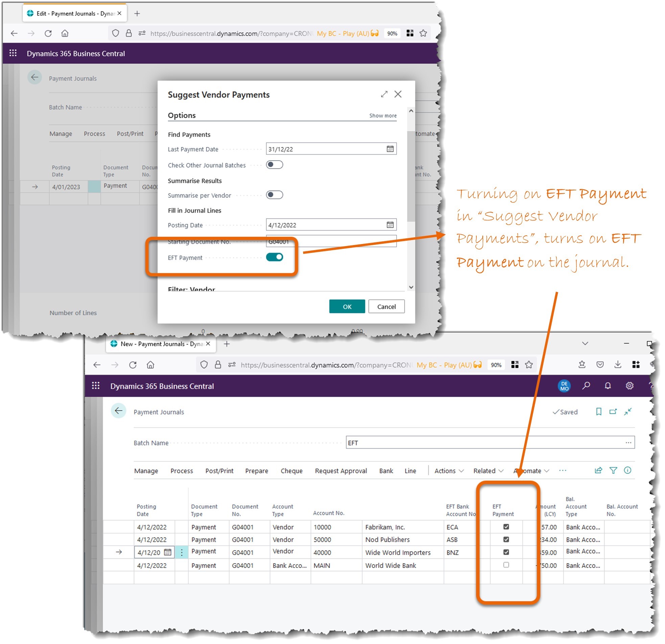
Task: Open Manage menu in bottom window
Action: pos(146,471)
